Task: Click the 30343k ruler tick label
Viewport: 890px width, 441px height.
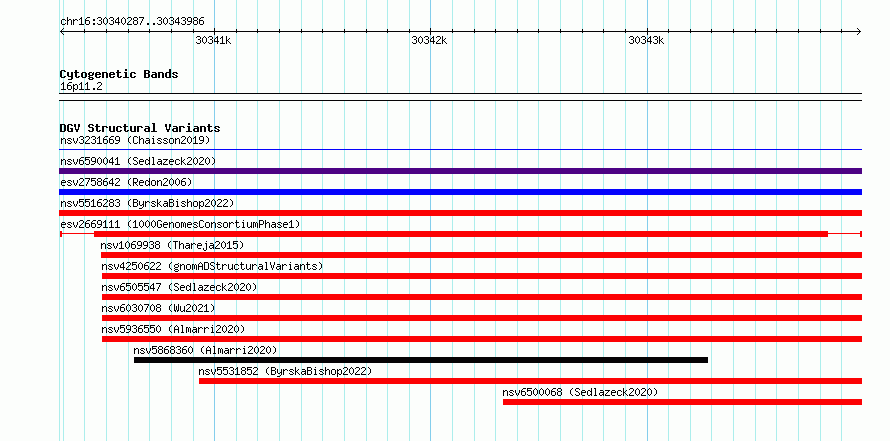Action: point(646,40)
